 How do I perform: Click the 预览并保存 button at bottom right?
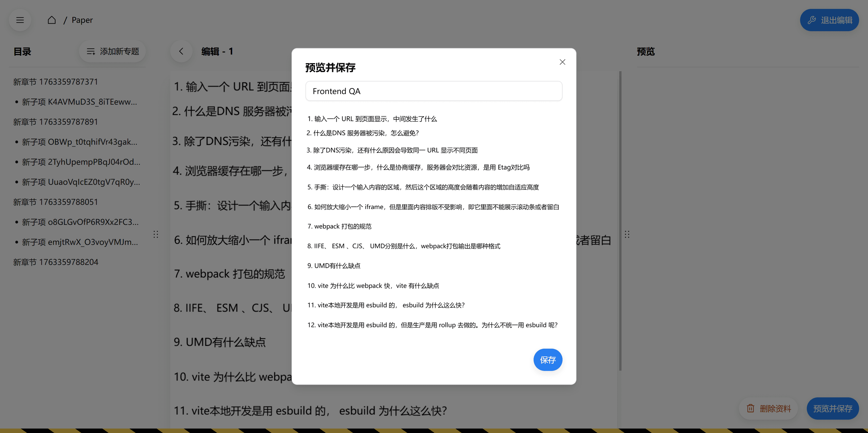(832, 409)
